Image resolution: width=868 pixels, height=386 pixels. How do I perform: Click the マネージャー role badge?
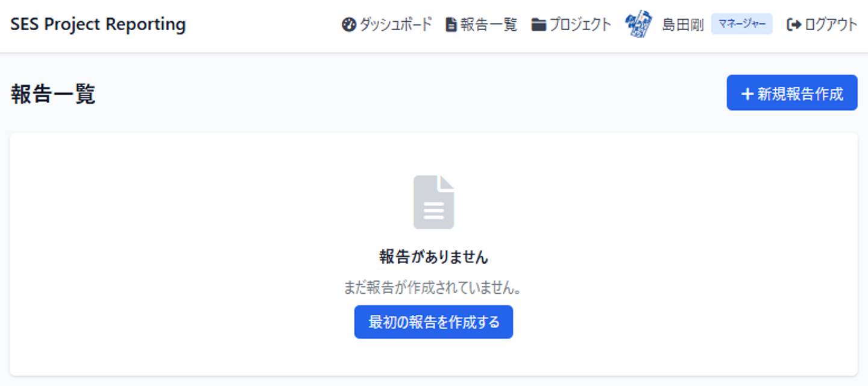tap(741, 25)
